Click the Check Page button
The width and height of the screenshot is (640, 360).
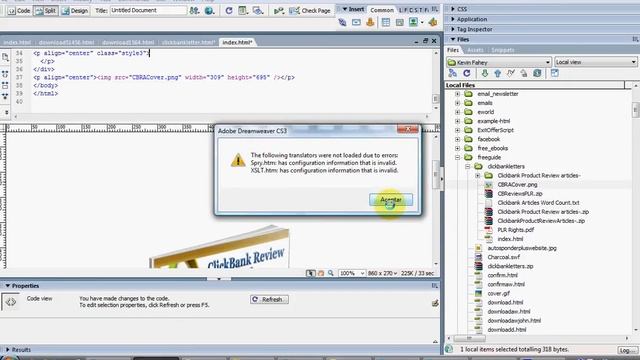310,11
